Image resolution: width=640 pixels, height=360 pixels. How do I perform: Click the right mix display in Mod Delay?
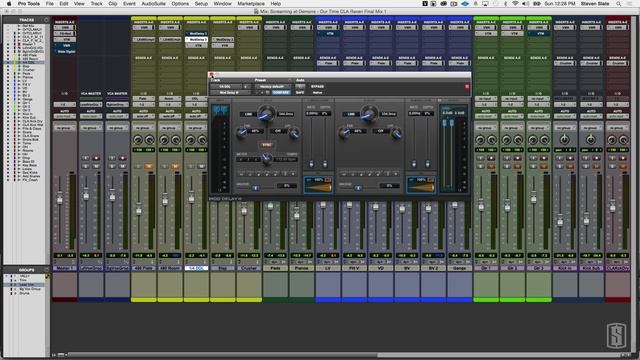(421, 185)
